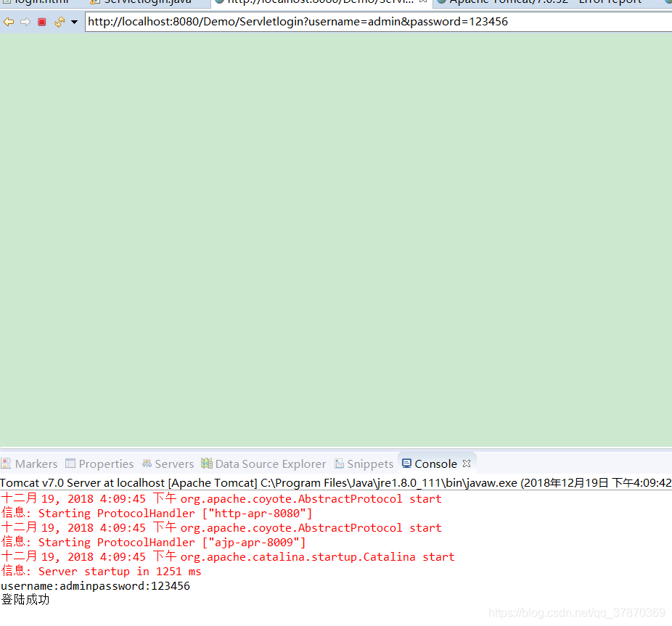Click the "http-apr-8080" ProtocolHandler log line
The image size is (672, 626).
coord(157,514)
